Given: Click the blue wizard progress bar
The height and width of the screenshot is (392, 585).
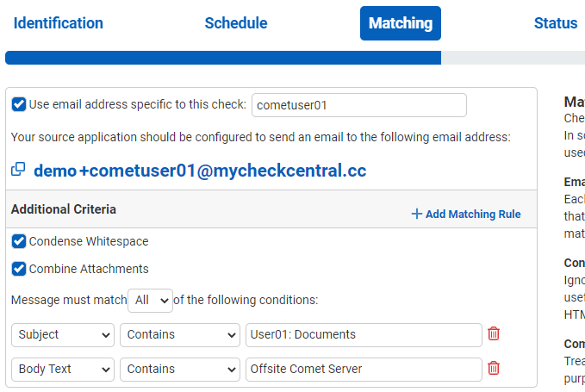Looking at the screenshot, I should (x=223, y=58).
